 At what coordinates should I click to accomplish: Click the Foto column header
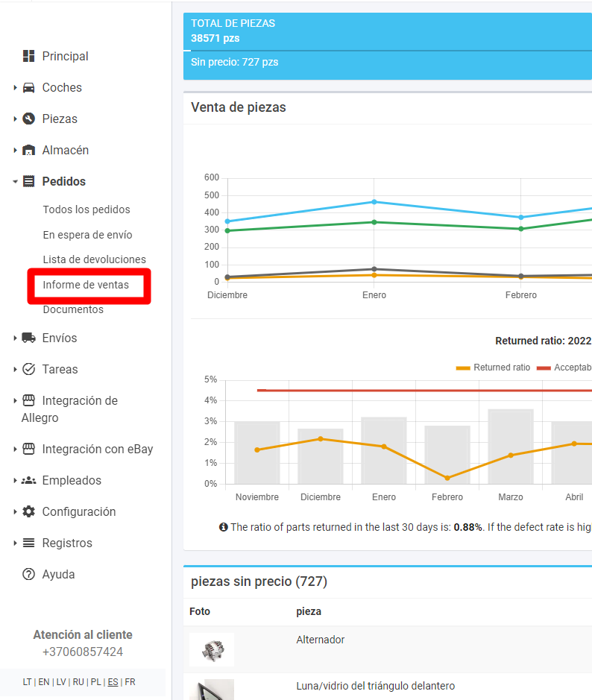(x=200, y=611)
